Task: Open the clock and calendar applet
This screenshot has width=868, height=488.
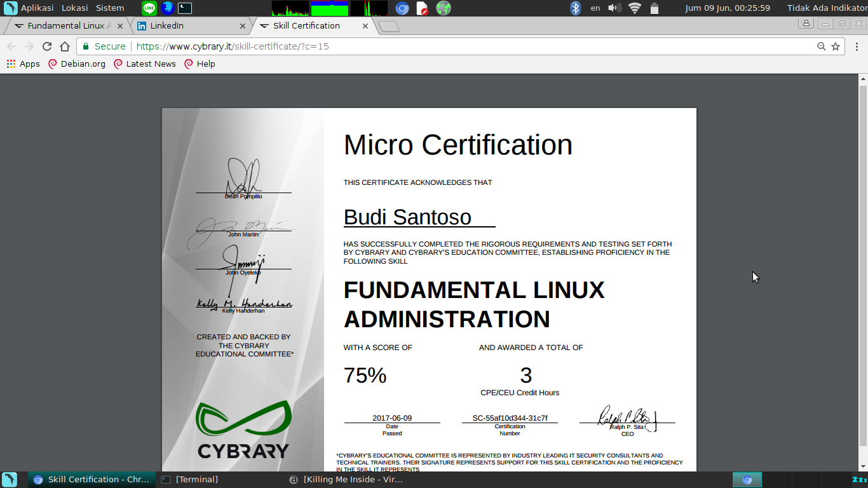Action: [x=728, y=8]
